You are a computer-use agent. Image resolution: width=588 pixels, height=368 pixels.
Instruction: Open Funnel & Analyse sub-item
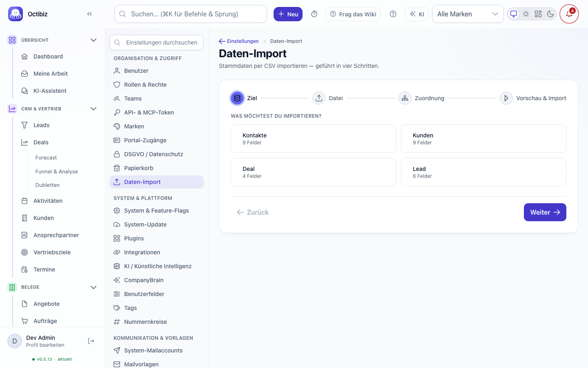click(x=56, y=171)
